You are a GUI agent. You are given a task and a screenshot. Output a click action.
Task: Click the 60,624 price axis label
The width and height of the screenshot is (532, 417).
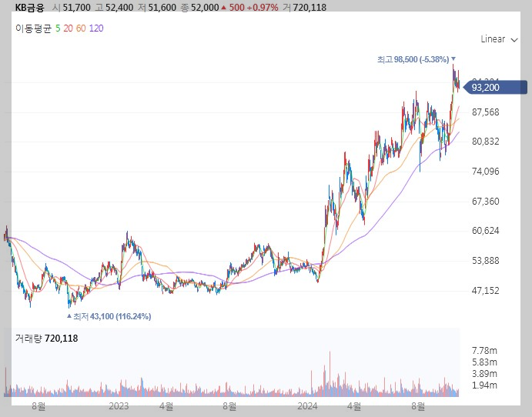486,231
